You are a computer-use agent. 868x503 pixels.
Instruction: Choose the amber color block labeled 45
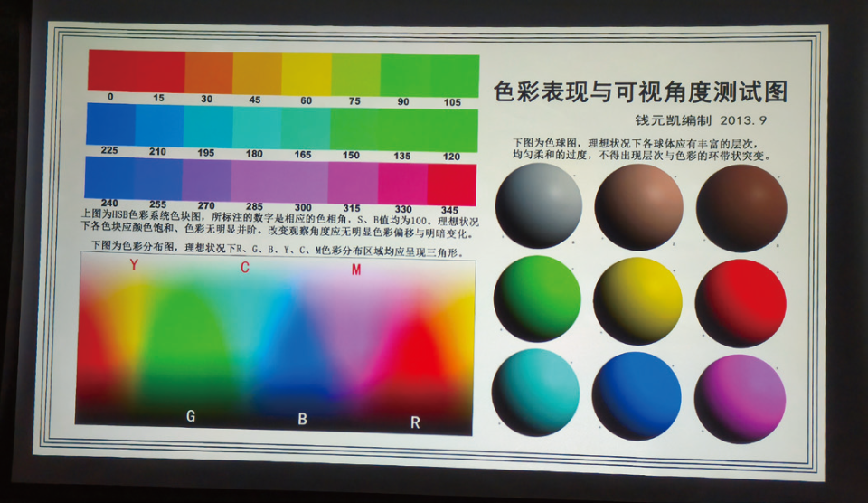[x=257, y=73]
